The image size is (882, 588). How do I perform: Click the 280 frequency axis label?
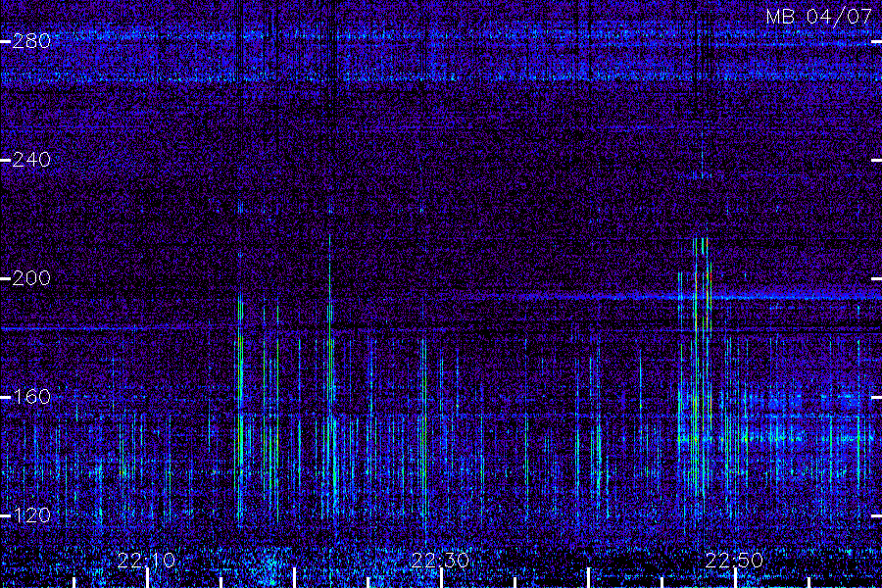[x=31, y=41]
